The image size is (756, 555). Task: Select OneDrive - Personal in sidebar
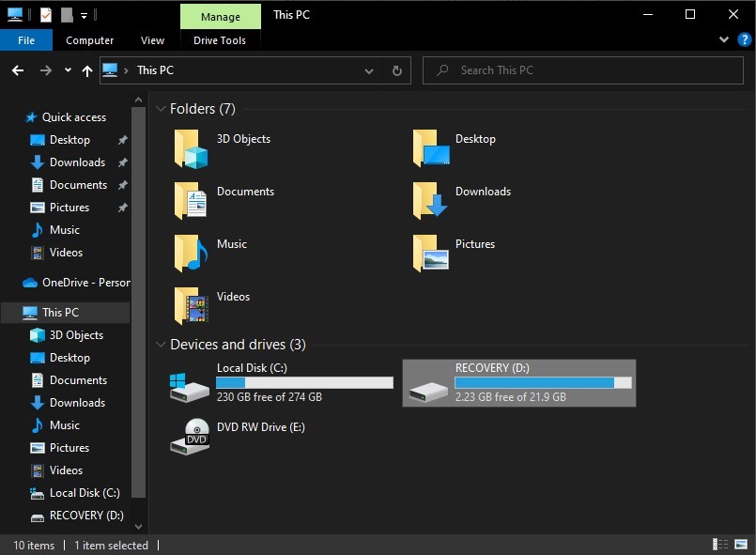point(76,283)
